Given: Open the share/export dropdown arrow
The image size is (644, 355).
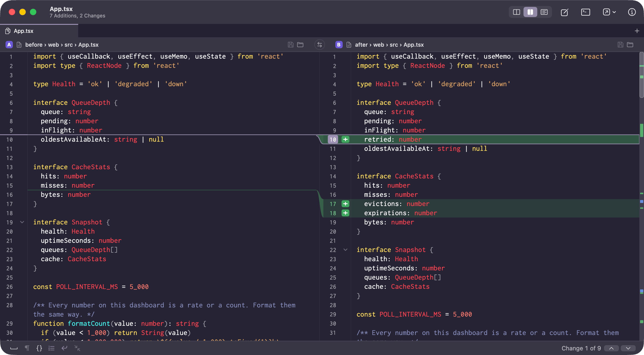Looking at the screenshot, I should (614, 12).
